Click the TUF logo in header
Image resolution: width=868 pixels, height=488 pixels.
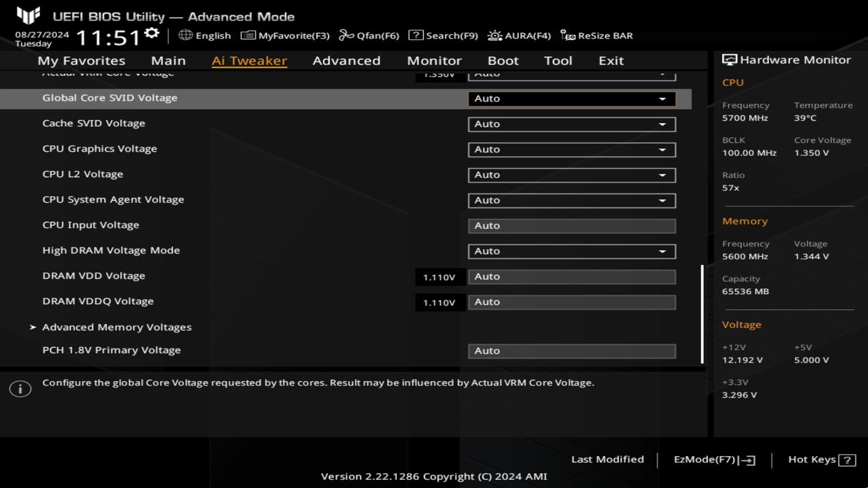[28, 15]
